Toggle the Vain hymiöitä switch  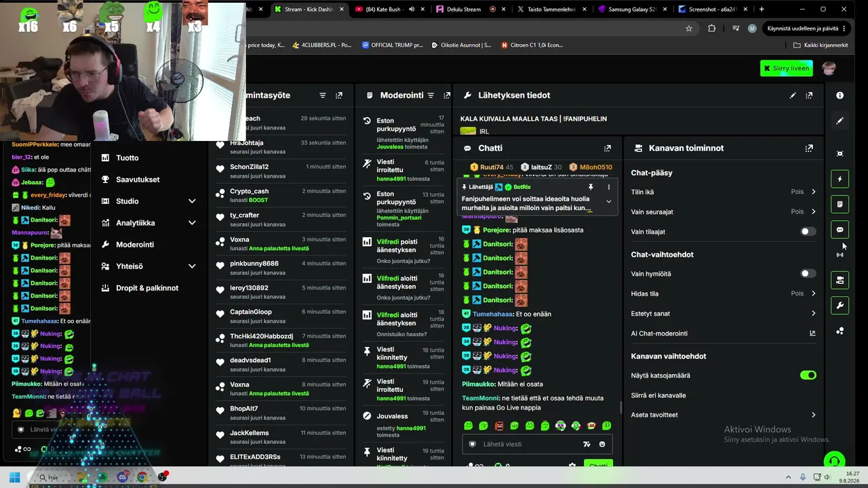[808, 274]
